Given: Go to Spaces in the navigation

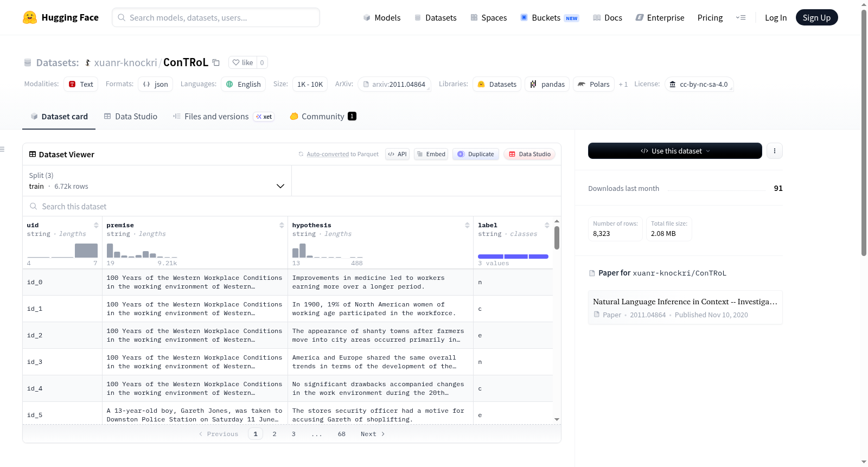Looking at the screenshot, I should 489,17.
